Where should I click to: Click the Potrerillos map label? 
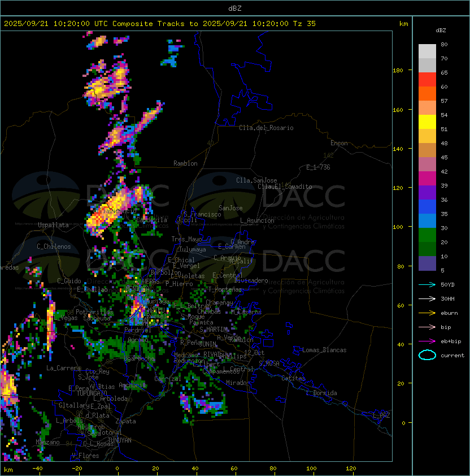(94, 312)
